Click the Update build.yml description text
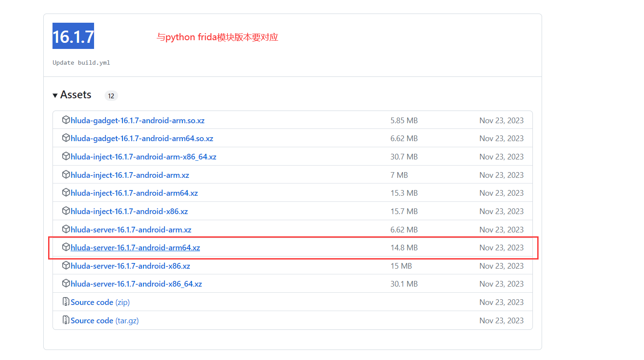 click(81, 63)
